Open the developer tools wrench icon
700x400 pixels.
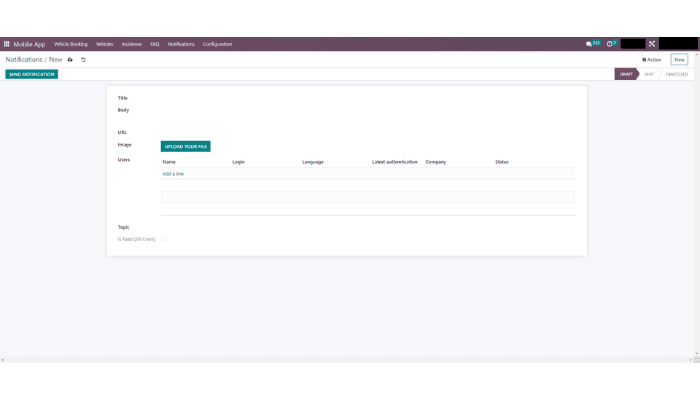tap(652, 44)
